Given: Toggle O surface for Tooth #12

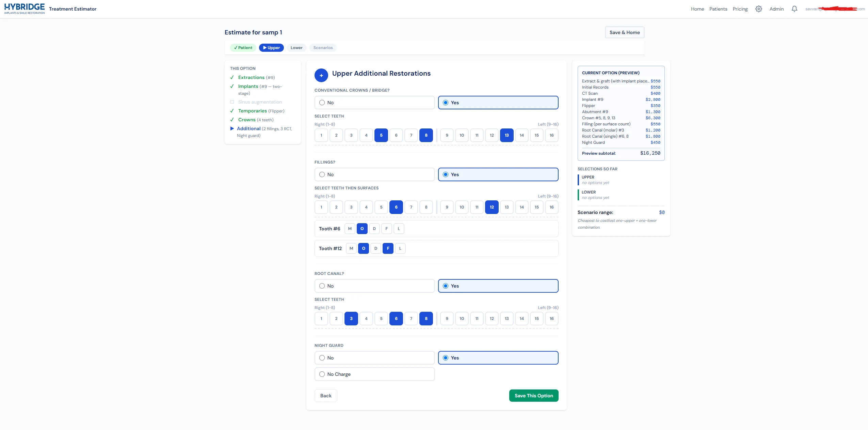Looking at the screenshot, I should pyautogui.click(x=364, y=248).
